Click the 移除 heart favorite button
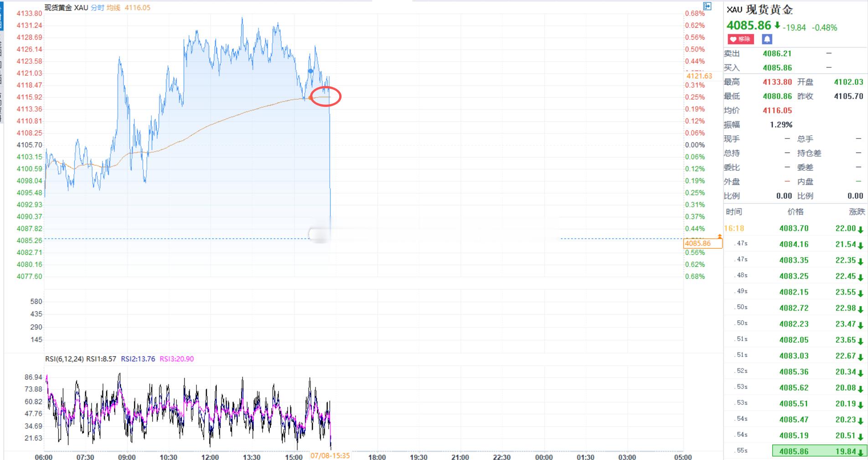868x460 pixels. 740,39
